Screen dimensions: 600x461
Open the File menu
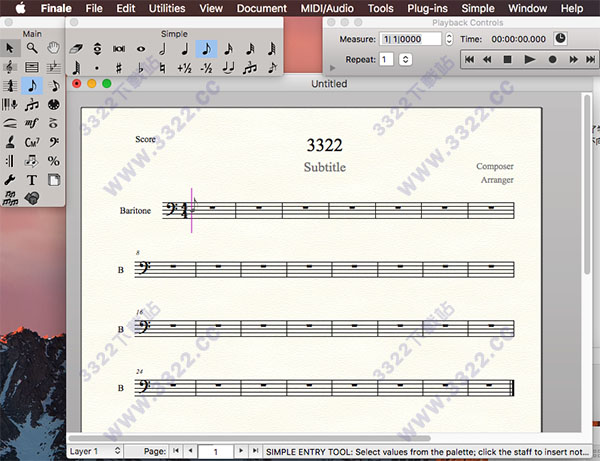pos(94,8)
